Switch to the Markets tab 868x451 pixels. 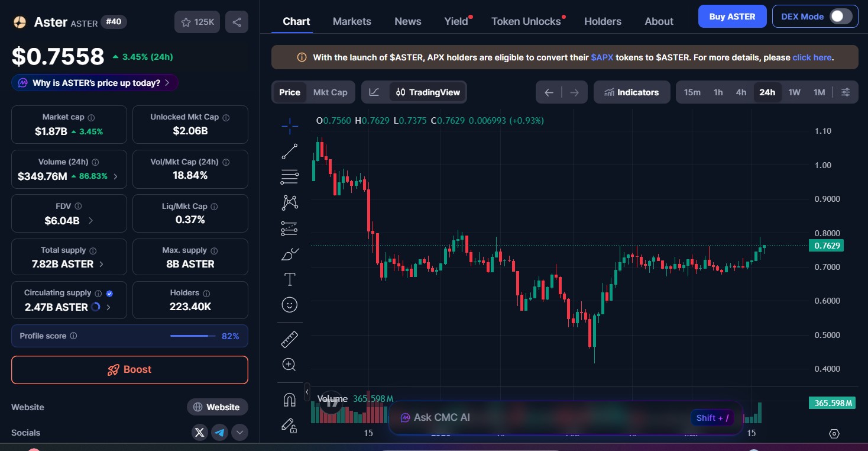352,21
